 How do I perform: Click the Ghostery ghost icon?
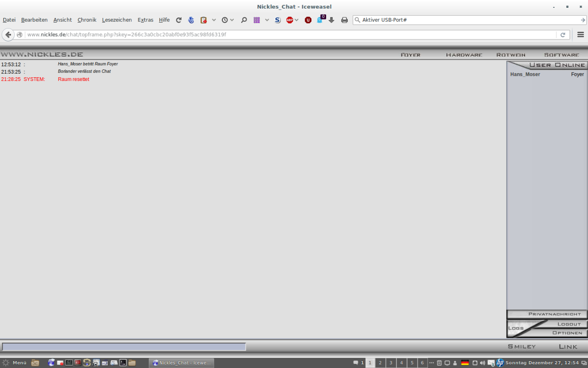tap(320, 20)
